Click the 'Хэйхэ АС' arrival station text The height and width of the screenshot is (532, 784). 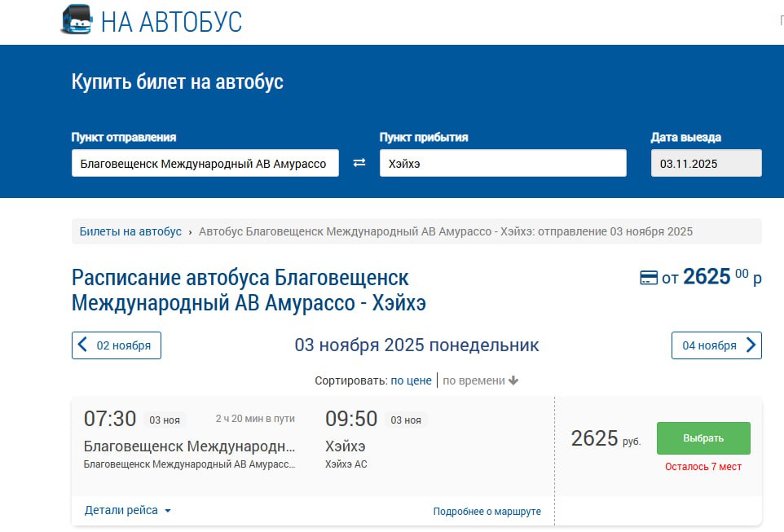pyautogui.click(x=346, y=464)
